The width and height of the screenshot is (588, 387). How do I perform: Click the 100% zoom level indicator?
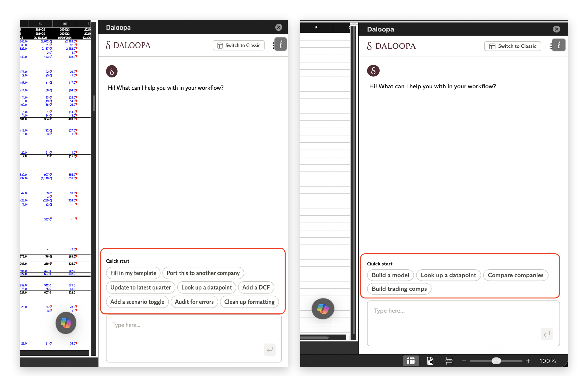547,361
